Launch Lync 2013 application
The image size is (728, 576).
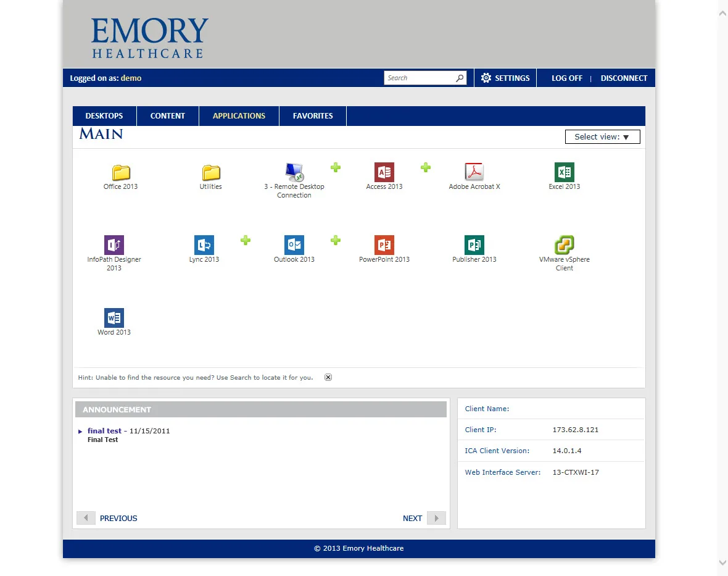tap(204, 245)
